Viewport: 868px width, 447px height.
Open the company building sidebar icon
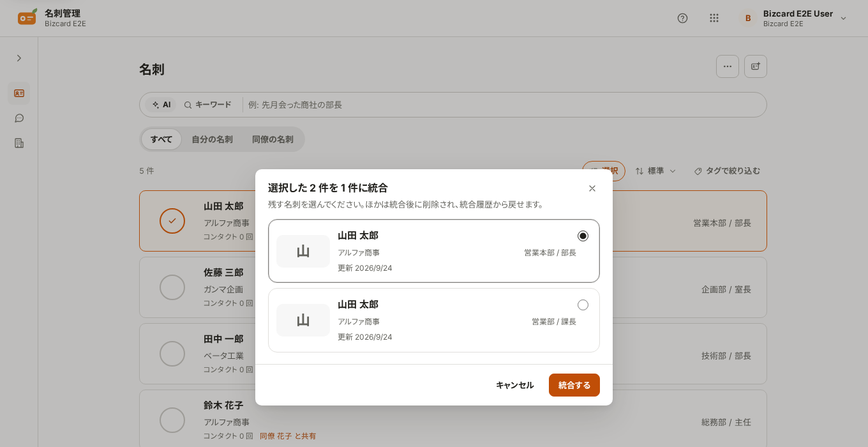(19, 143)
